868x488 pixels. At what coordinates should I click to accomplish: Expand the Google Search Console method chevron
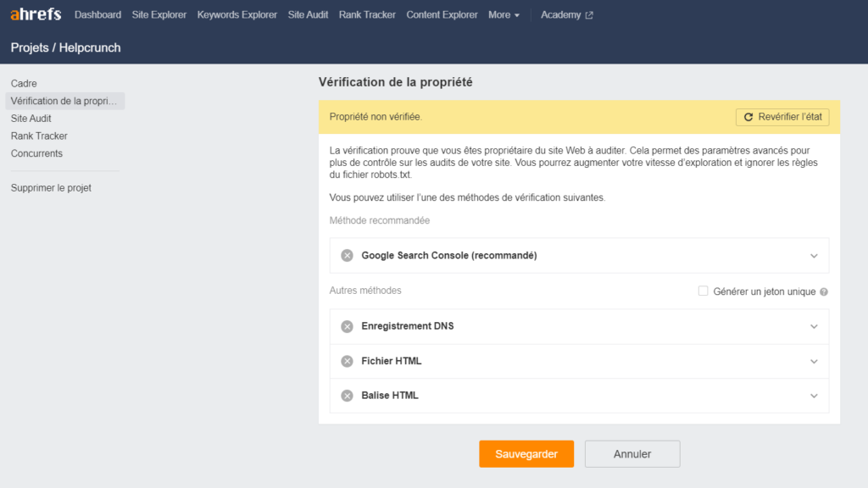coord(814,256)
